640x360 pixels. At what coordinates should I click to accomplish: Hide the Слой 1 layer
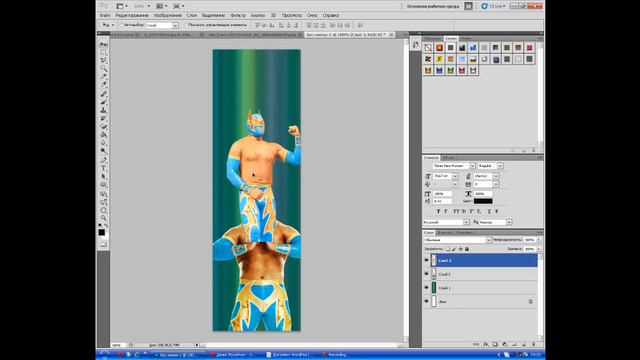[x=427, y=288]
